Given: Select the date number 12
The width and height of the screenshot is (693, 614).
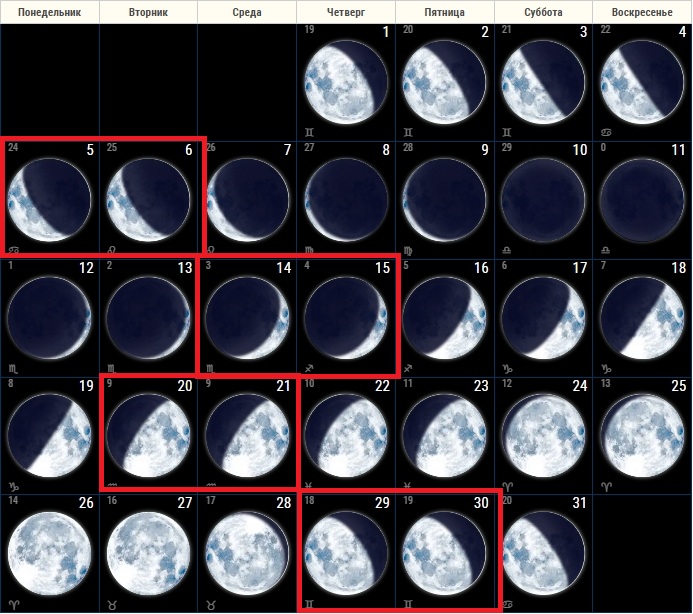Looking at the screenshot, I should [86, 267].
